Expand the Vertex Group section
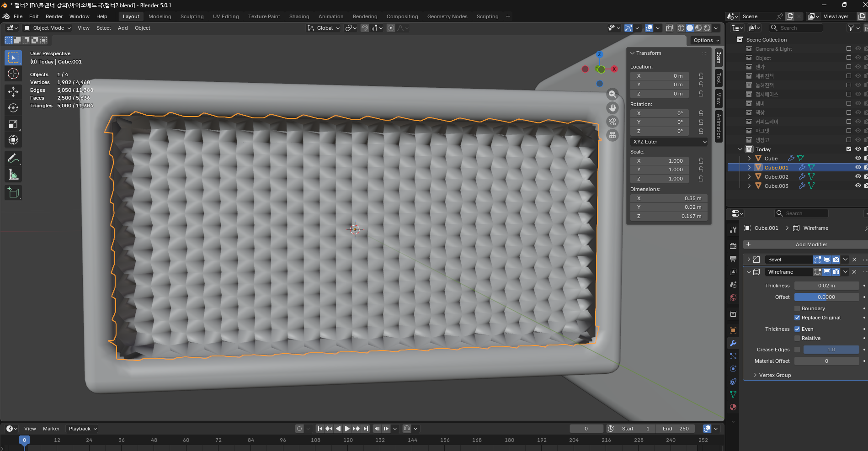868x451 pixels. (774, 375)
